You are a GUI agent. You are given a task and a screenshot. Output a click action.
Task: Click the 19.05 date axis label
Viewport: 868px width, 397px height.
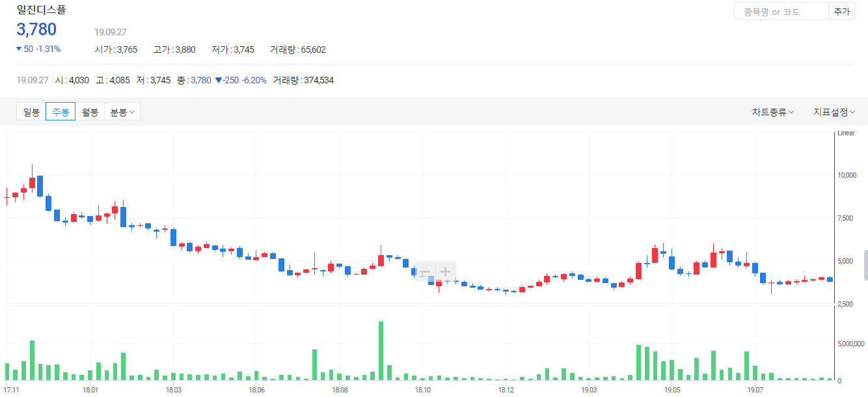671,390
